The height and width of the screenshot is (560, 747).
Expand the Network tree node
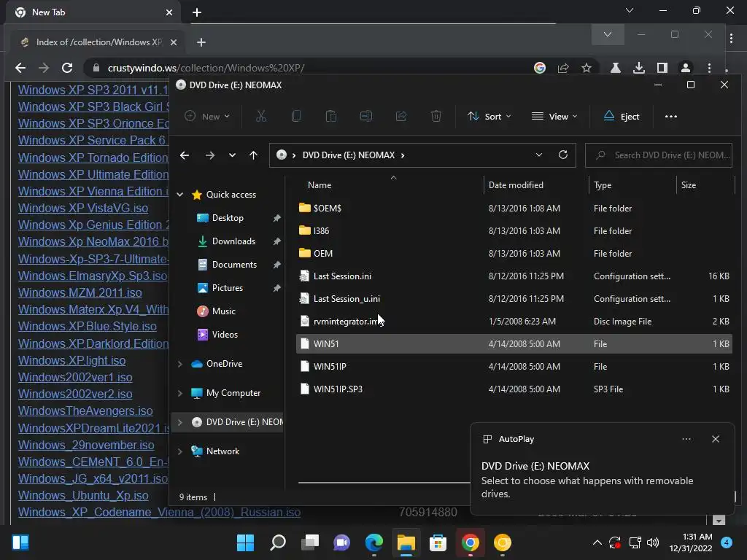pos(179,451)
